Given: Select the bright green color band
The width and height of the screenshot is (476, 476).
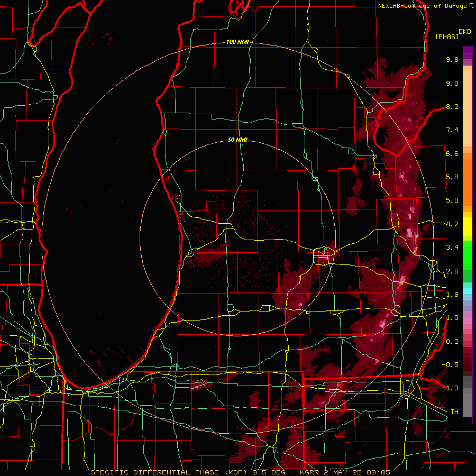Looking at the screenshot, I should coord(467,255).
